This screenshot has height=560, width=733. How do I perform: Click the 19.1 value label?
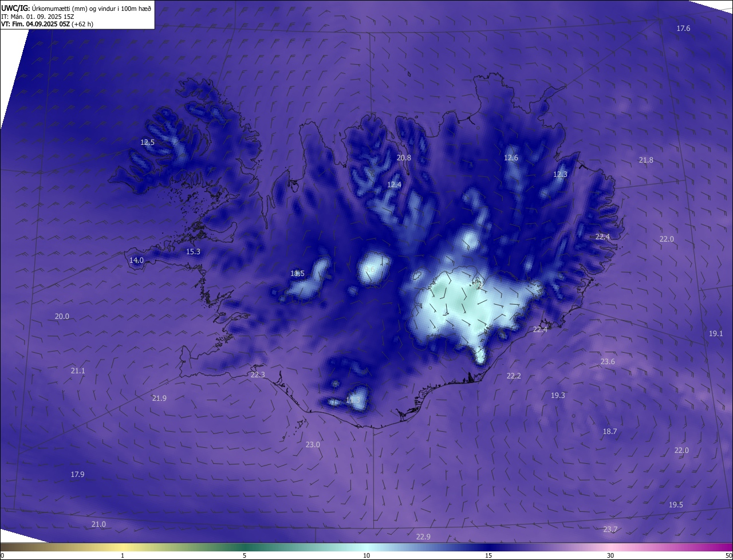coord(716,334)
